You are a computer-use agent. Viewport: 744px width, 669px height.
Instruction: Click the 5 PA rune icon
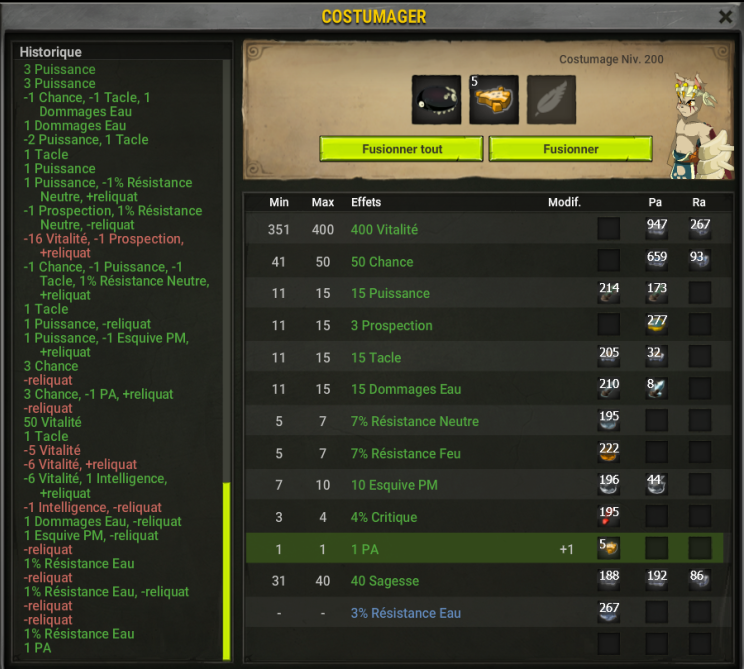click(609, 548)
